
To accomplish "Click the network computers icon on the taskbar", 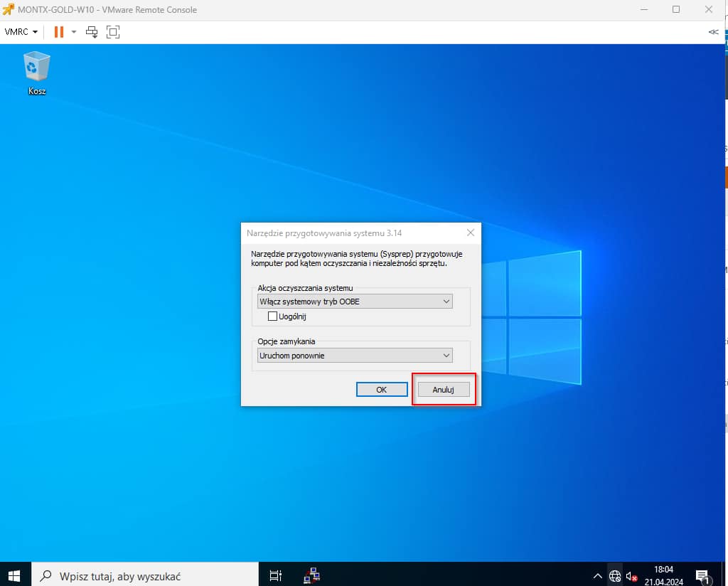I will click(x=311, y=575).
